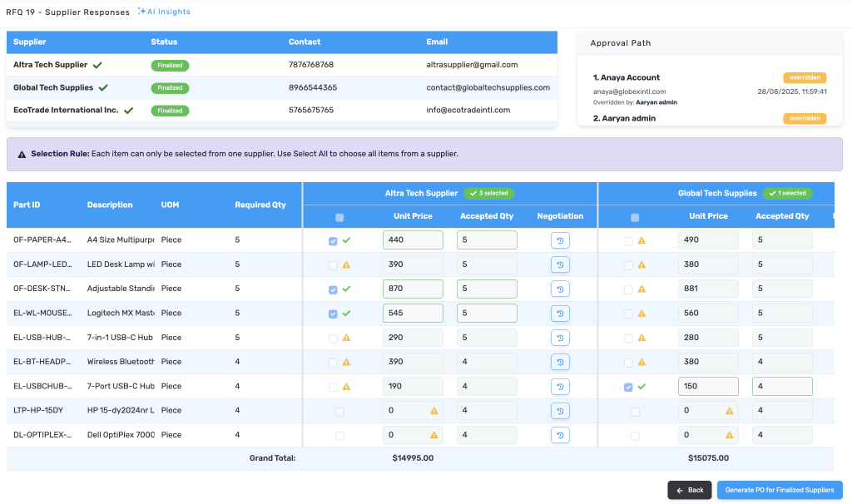Click green checkmark next to Global Tech Supplies
The height and width of the screenshot is (504, 852).
[103, 87]
